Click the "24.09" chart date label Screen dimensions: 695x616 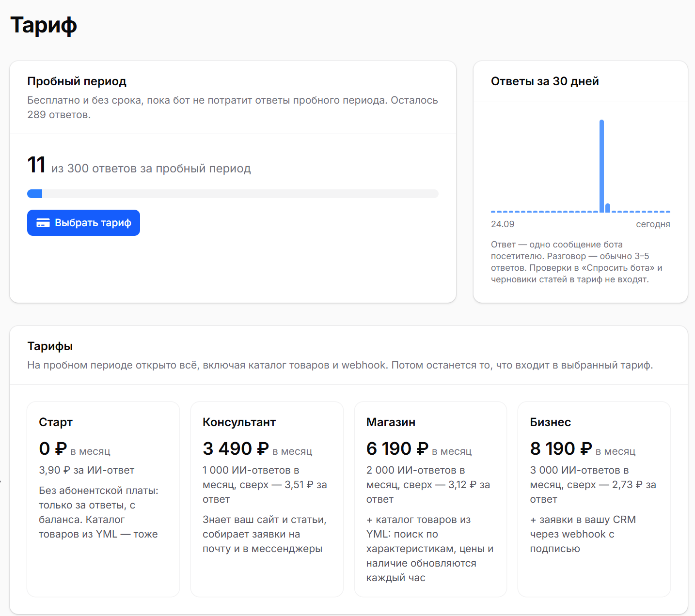pyautogui.click(x=503, y=224)
